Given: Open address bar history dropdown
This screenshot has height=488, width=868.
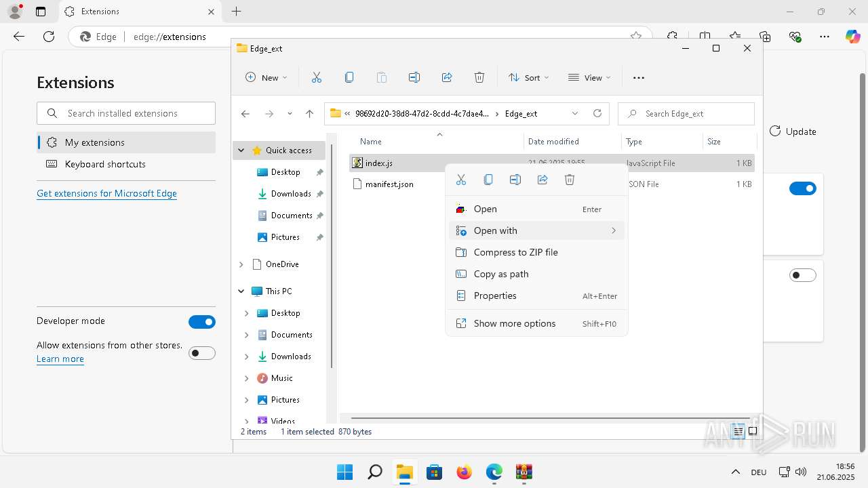Looking at the screenshot, I should 575,114.
